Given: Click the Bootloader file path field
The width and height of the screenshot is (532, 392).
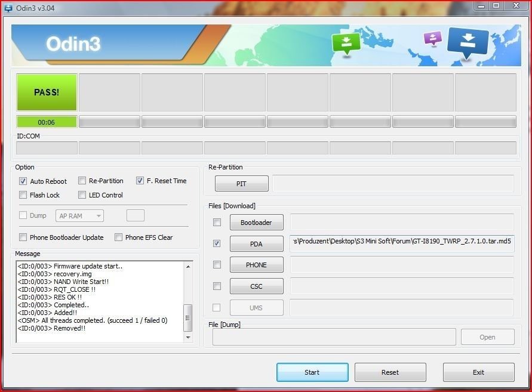Looking at the screenshot, I should [402, 223].
